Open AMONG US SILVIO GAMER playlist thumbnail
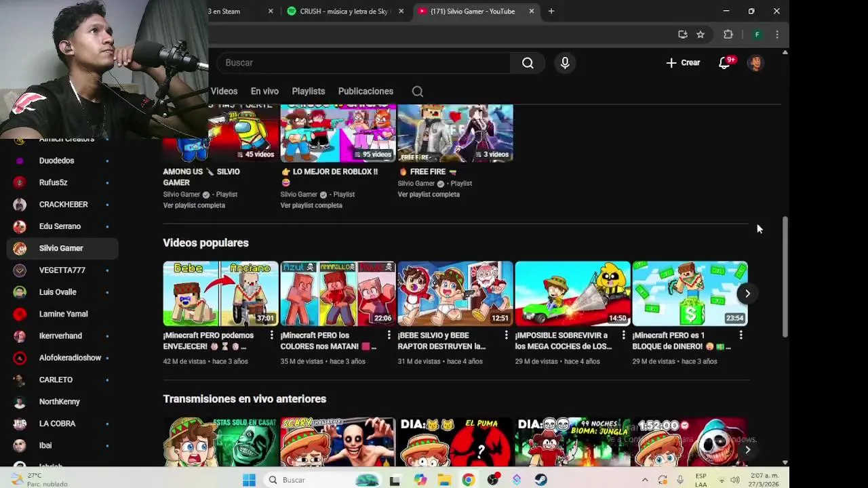This screenshot has height=488, width=868. coord(221,133)
